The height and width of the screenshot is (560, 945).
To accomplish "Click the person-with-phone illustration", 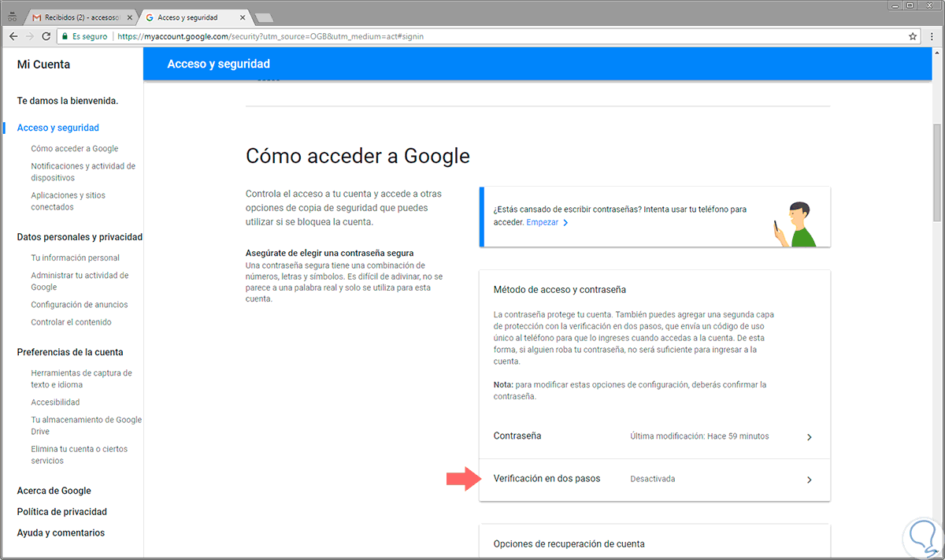I will coord(794,224).
